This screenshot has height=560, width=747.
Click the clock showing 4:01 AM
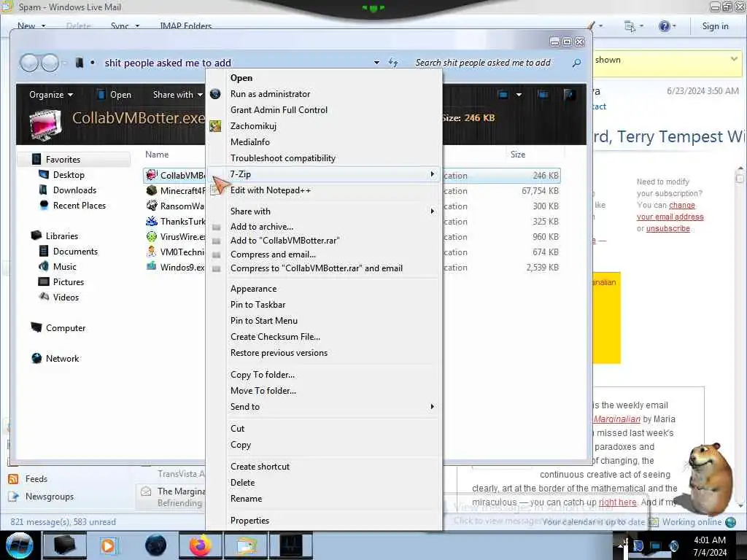[x=709, y=540]
